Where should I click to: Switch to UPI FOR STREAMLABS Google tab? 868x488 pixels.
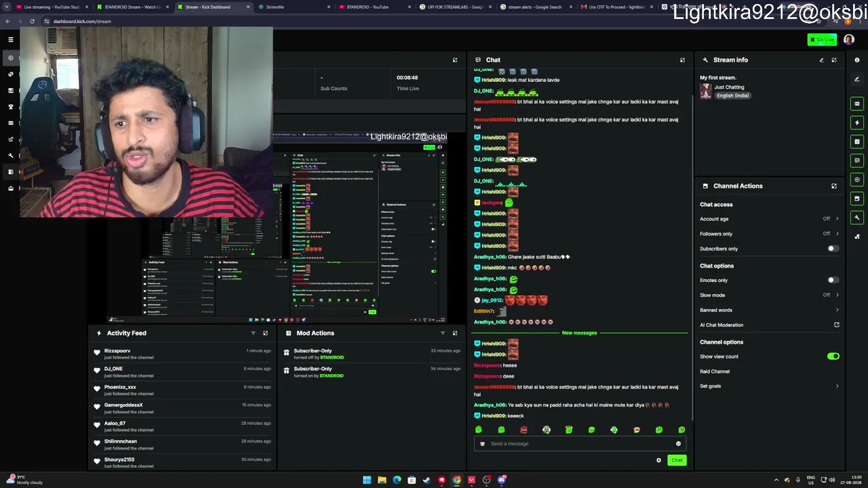point(456,7)
